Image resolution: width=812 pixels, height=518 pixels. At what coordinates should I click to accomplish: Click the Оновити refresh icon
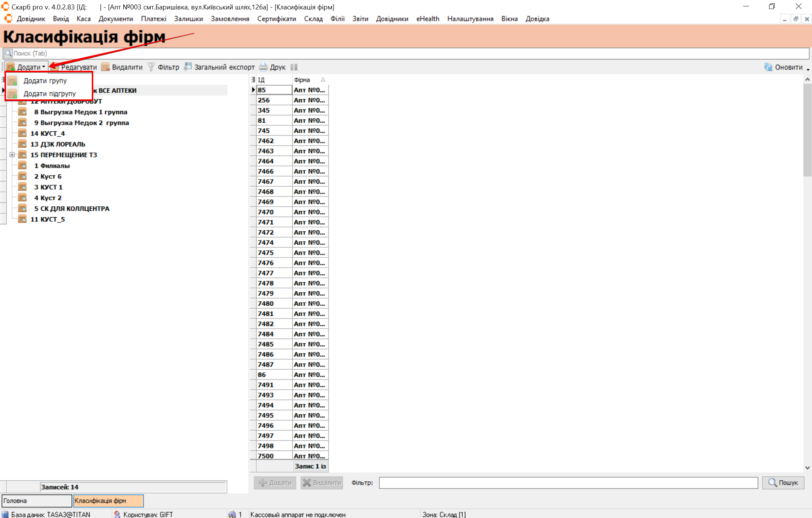(x=768, y=67)
